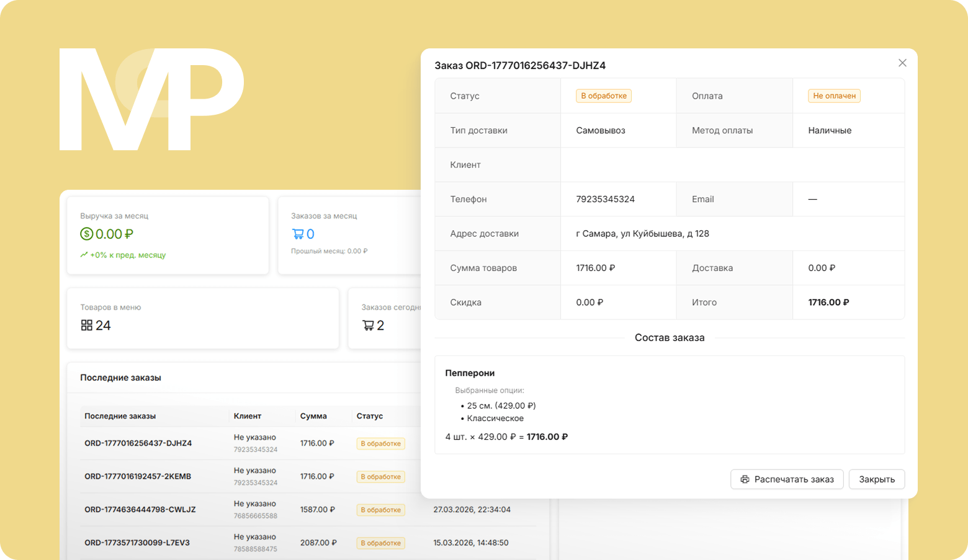Image resolution: width=968 pixels, height=560 pixels.
Task: Click the printer icon in print button
Action: 745,479
